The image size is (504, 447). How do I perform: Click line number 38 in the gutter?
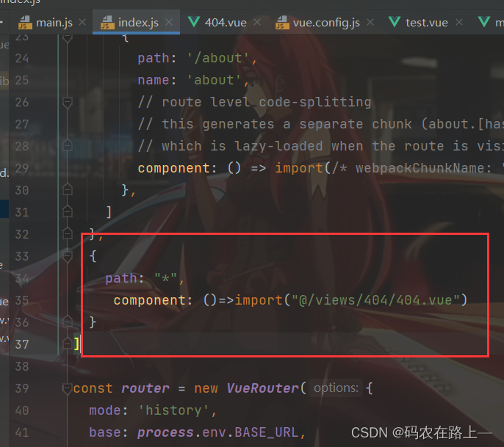[x=22, y=366]
